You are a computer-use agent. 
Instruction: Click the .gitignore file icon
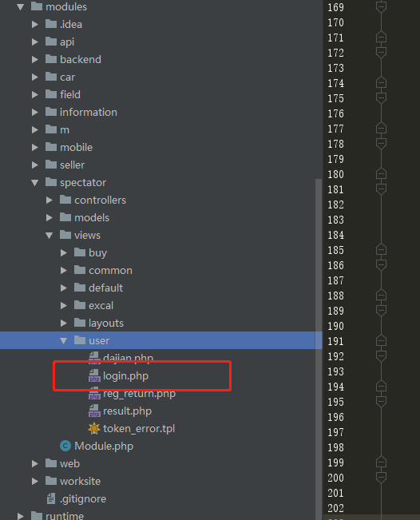pos(51,498)
